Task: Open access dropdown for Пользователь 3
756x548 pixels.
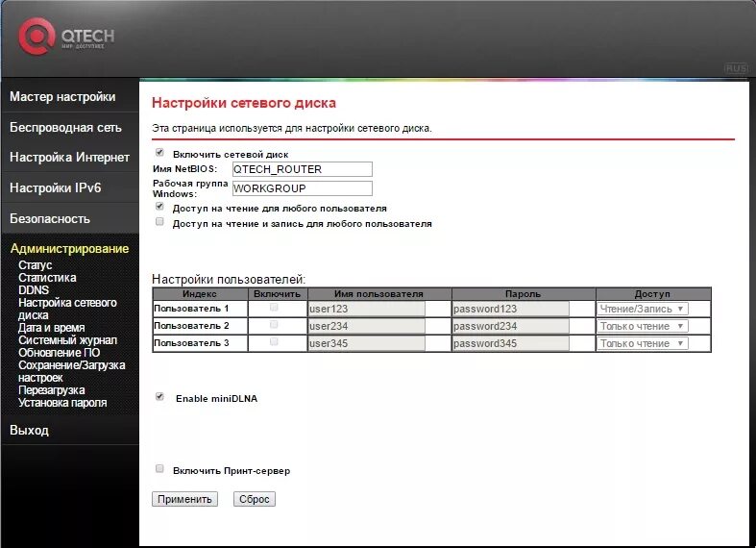Action: pos(643,343)
